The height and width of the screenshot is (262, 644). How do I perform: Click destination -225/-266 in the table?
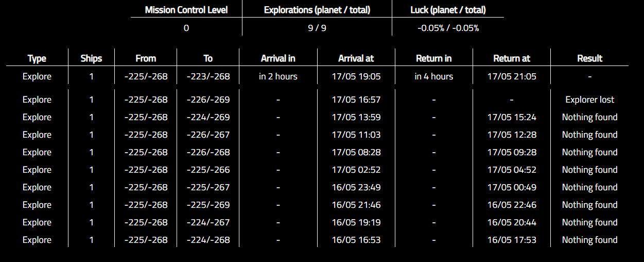pyautogui.click(x=208, y=170)
